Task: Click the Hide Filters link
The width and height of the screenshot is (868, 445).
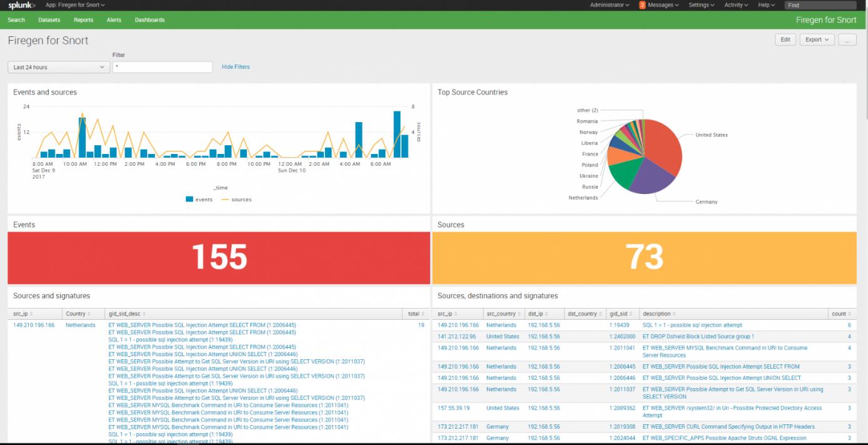Action: coord(235,67)
